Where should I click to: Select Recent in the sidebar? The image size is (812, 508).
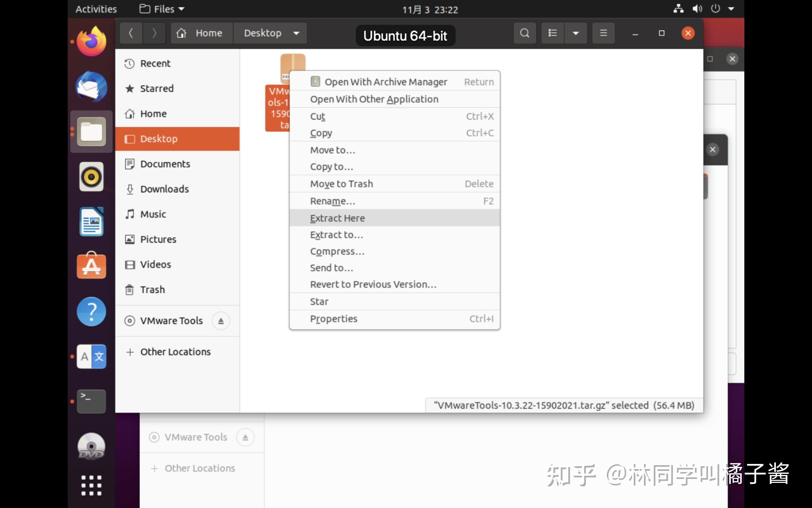point(177,63)
